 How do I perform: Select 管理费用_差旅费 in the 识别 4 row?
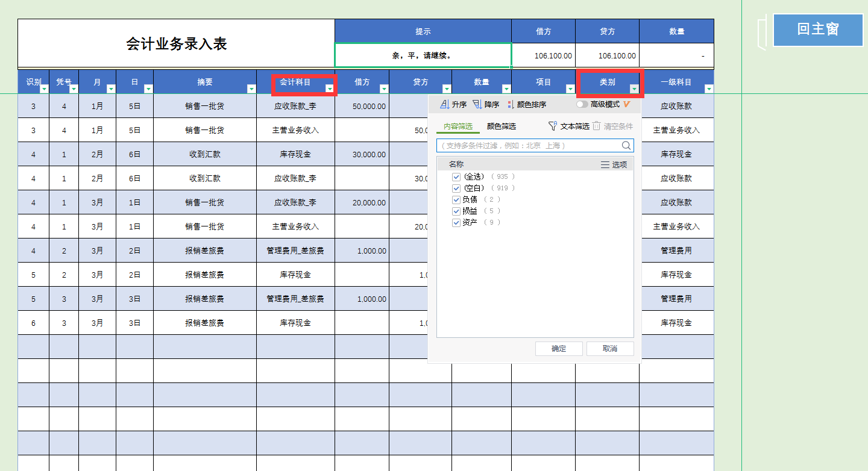[x=295, y=251]
